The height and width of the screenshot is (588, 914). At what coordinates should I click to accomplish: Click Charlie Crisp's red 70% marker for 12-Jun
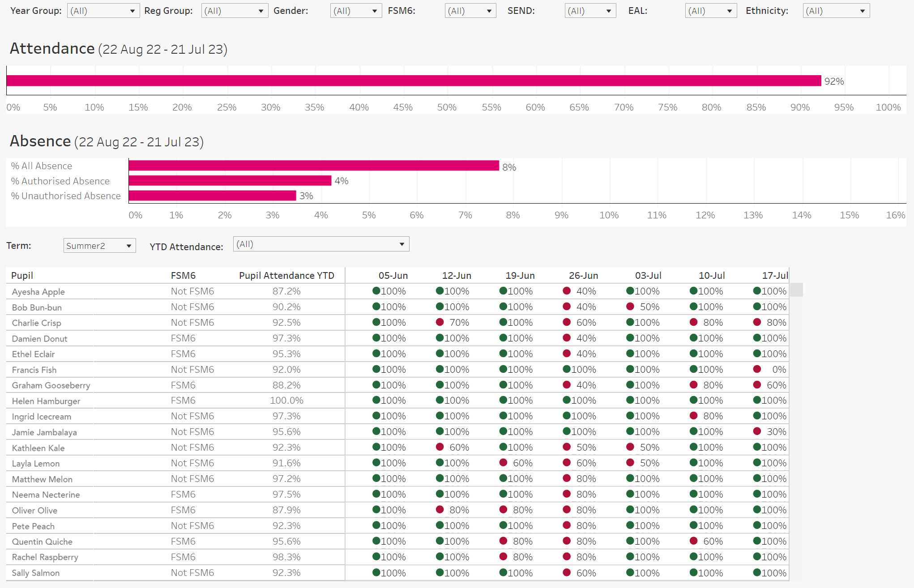[x=440, y=322]
